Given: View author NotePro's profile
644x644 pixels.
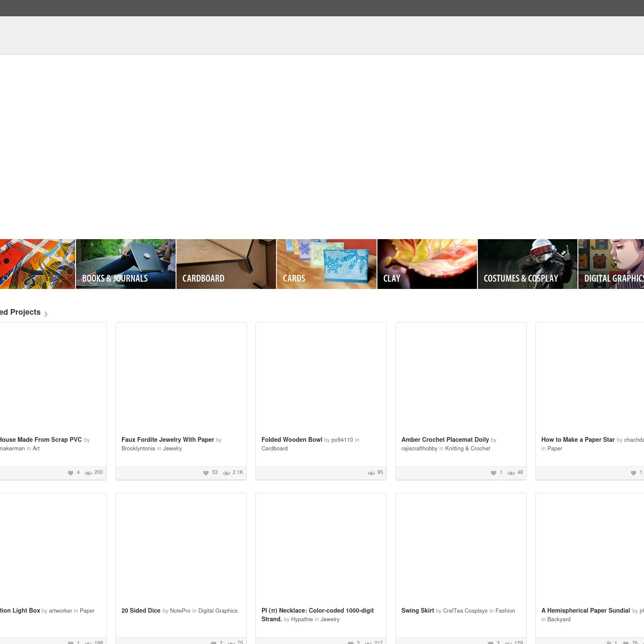Looking at the screenshot, I should (180, 611).
